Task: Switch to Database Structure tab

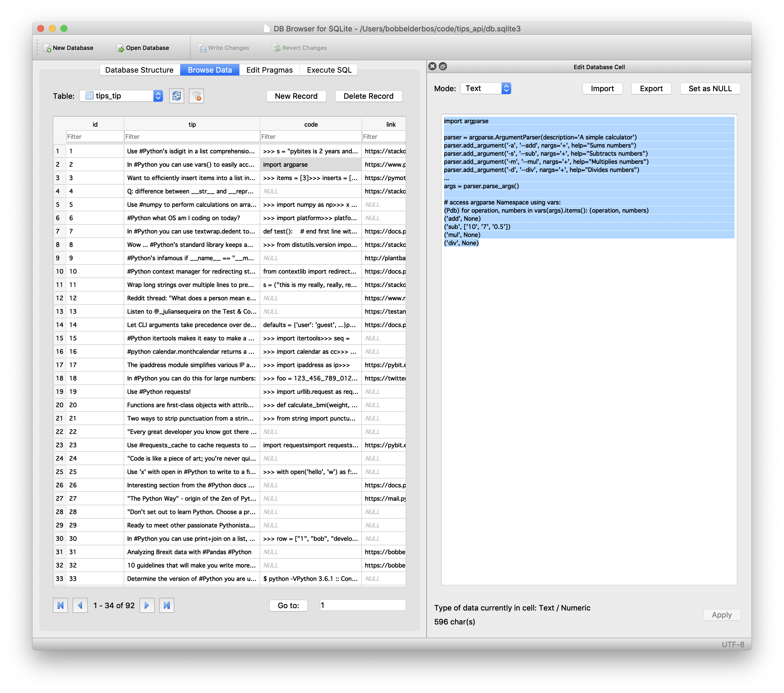Action: tap(139, 70)
